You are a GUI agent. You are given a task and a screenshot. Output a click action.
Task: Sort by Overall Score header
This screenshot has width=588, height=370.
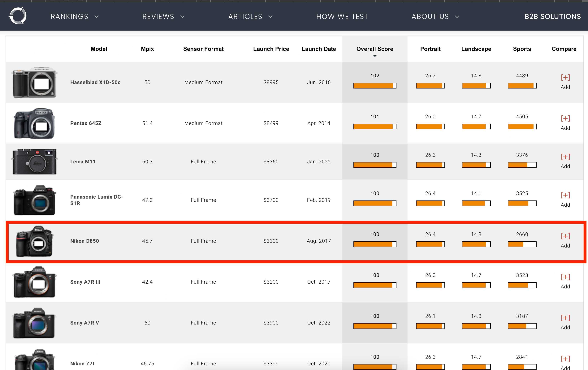375,49
